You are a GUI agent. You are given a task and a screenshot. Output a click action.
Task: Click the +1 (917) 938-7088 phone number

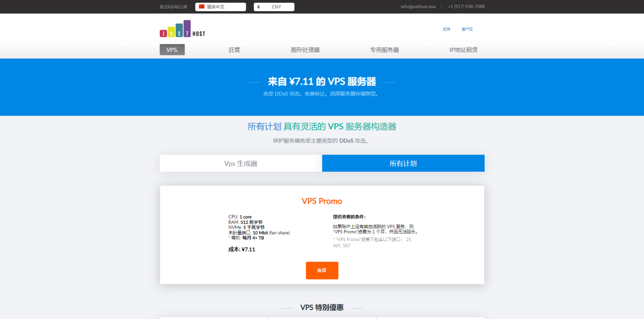(x=466, y=7)
